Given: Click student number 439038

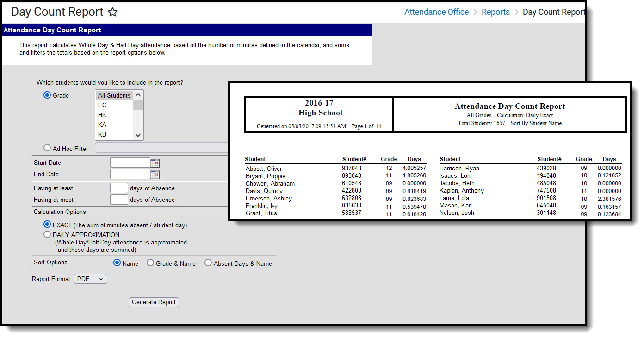Looking at the screenshot, I should [546, 169].
